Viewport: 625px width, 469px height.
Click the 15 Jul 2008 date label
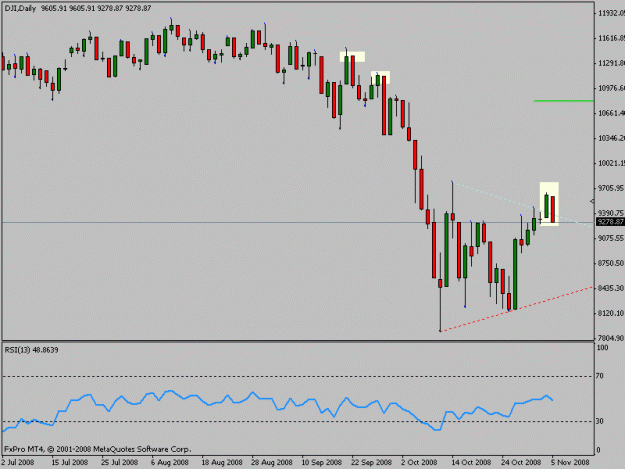coord(70,462)
